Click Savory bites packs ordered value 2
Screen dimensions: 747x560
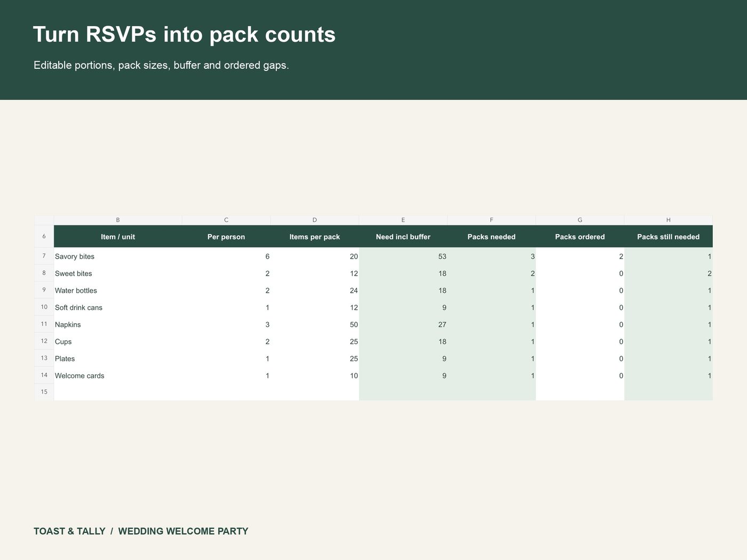tap(580, 257)
